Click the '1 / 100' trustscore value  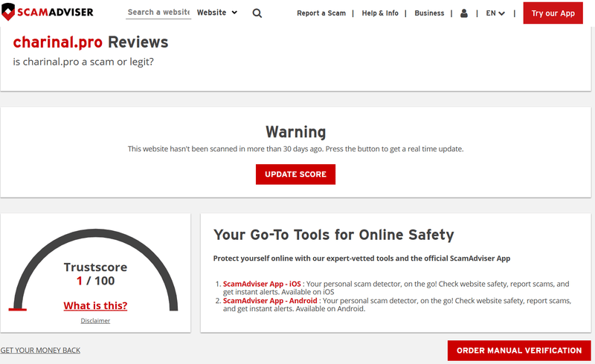pos(95,281)
